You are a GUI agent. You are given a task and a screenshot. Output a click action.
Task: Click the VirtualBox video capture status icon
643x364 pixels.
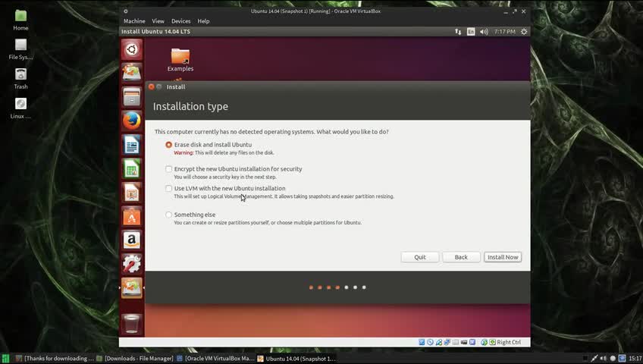pyautogui.click(x=464, y=342)
